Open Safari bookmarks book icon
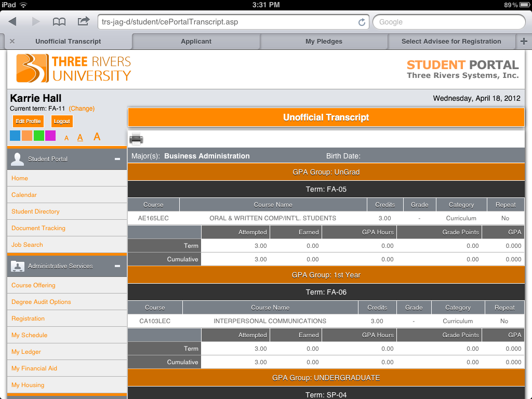 click(59, 21)
